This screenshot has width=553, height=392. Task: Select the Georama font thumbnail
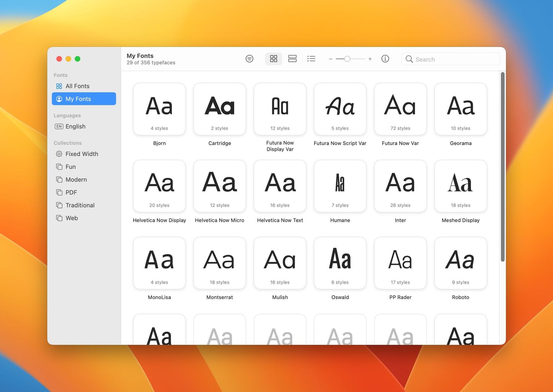click(461, 109)
